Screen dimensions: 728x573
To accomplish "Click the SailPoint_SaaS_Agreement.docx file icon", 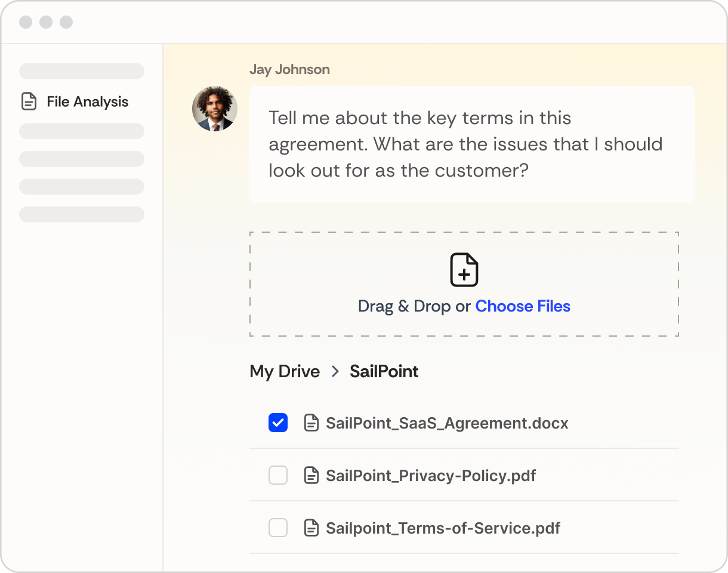I will click(311, 423).
